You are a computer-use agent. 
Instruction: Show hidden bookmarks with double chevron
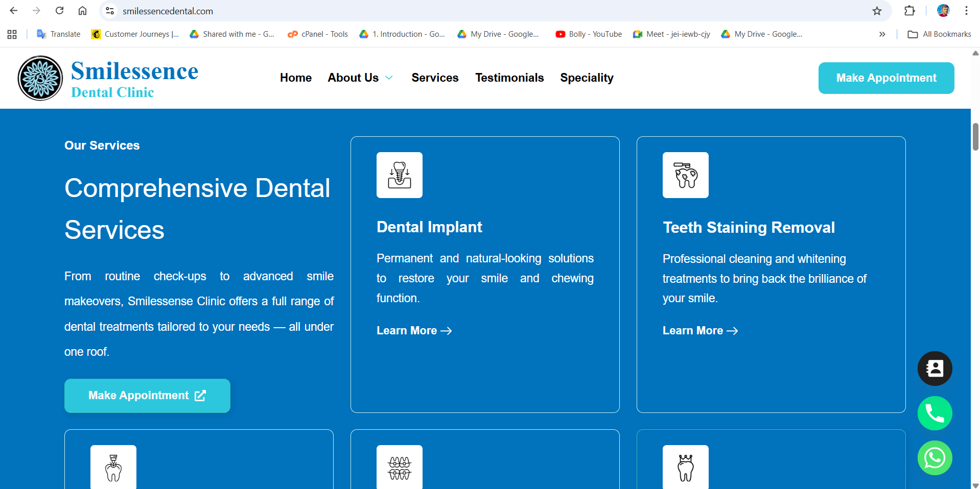882,34
